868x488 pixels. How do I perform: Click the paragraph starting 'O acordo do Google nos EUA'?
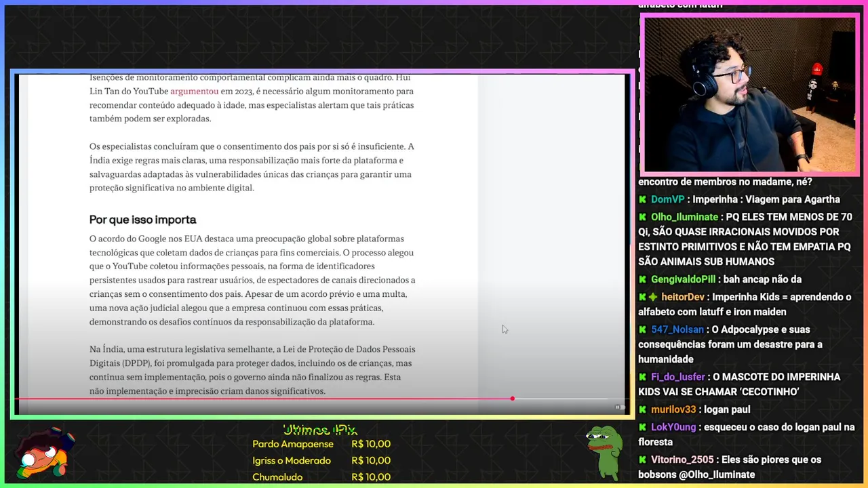pos(252,280)
